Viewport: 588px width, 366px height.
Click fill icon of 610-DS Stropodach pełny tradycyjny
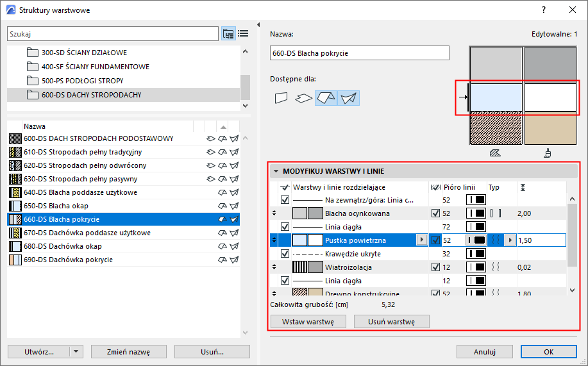(x=15, y=152)
